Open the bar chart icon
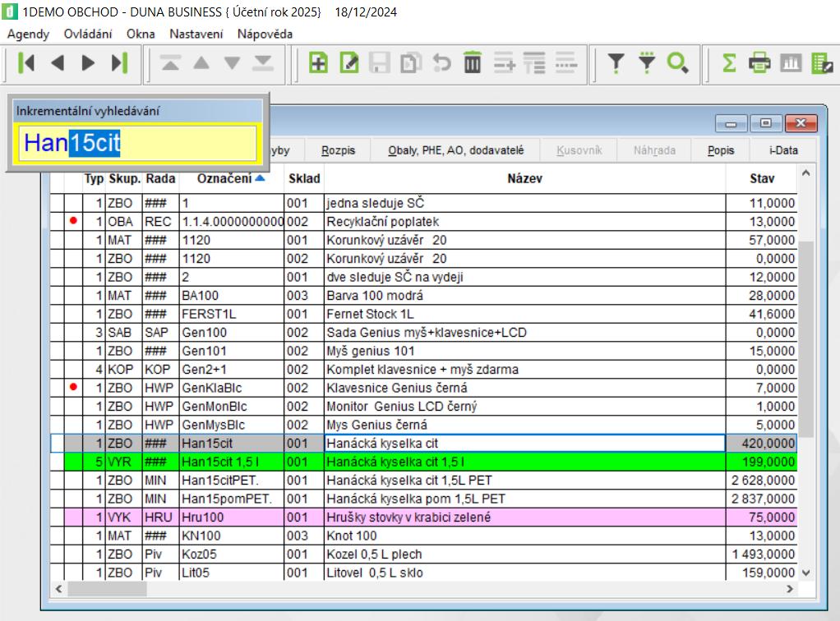Viewport: 840px width, 621px height. tap(791, 63)
